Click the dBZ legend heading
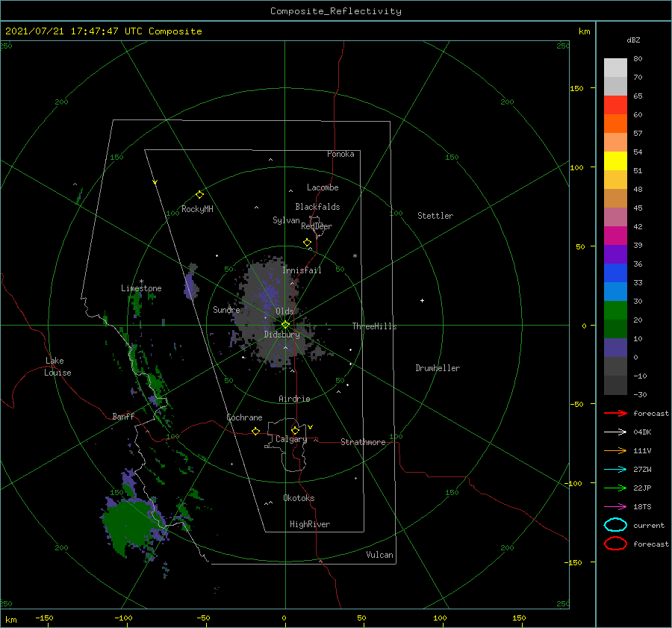 [633, 40]
